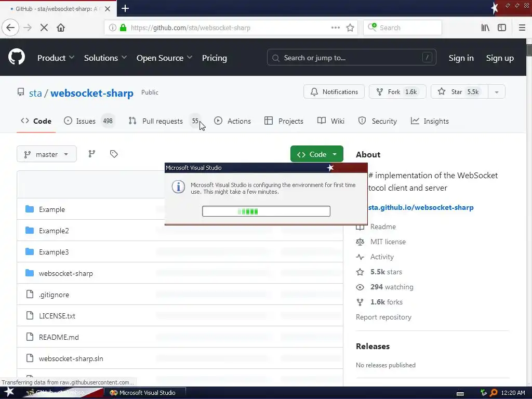Open the master branch selector

pos(46,154)
